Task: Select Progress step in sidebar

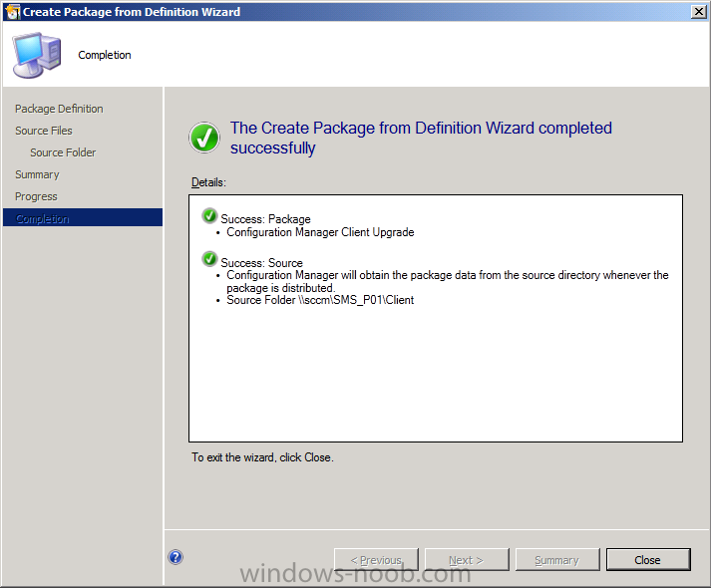Action: pos(36,196)
